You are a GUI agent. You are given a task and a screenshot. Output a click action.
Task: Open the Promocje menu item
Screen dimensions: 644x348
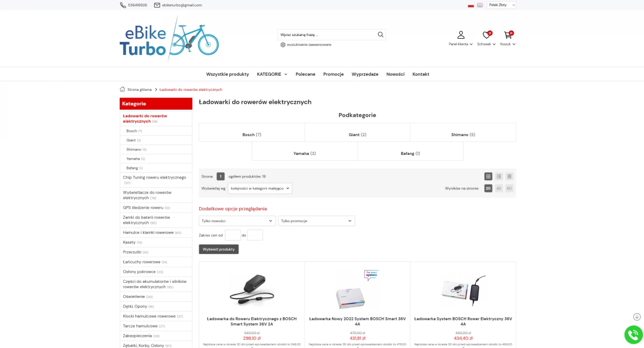333,74
